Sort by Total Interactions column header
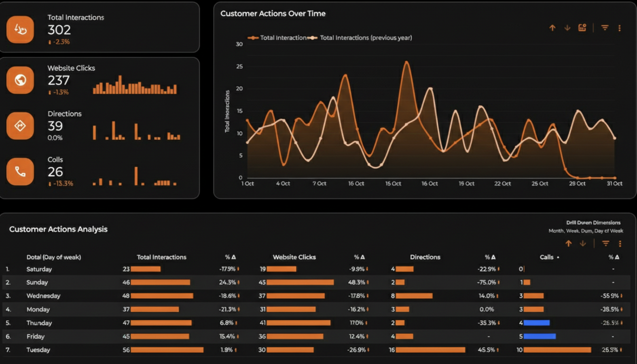 click(x=161, y=257)
